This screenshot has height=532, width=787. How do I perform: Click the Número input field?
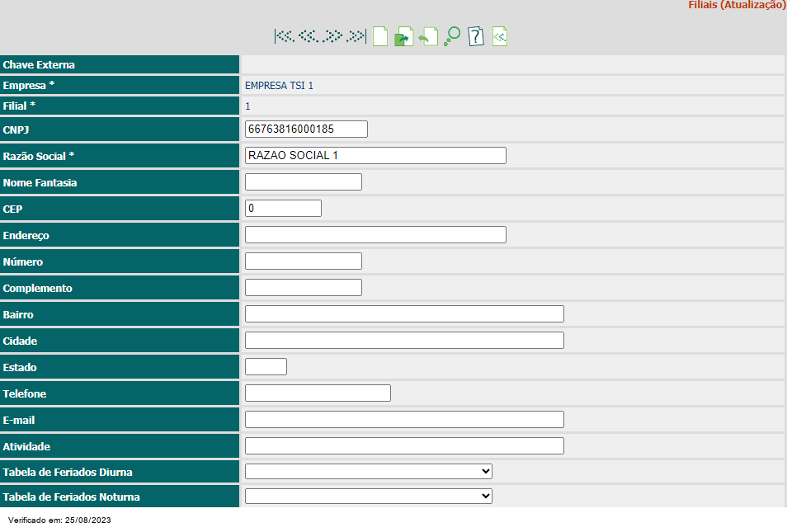(303, 261)
